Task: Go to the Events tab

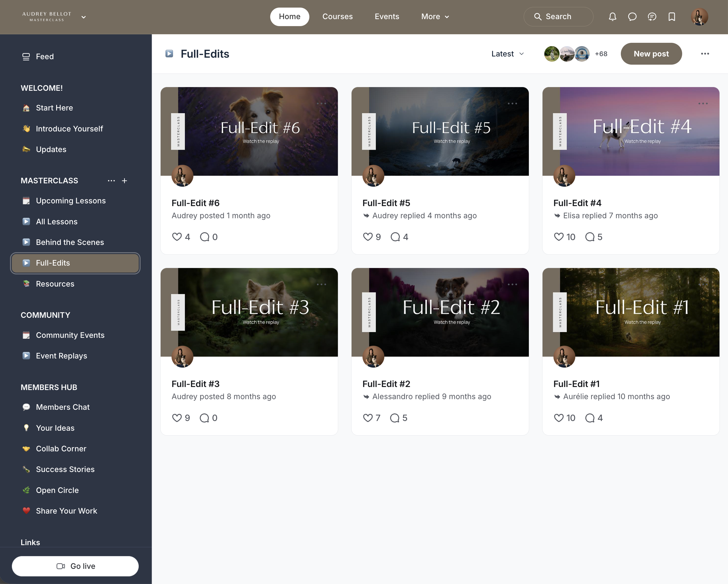Action: [387, 16]
